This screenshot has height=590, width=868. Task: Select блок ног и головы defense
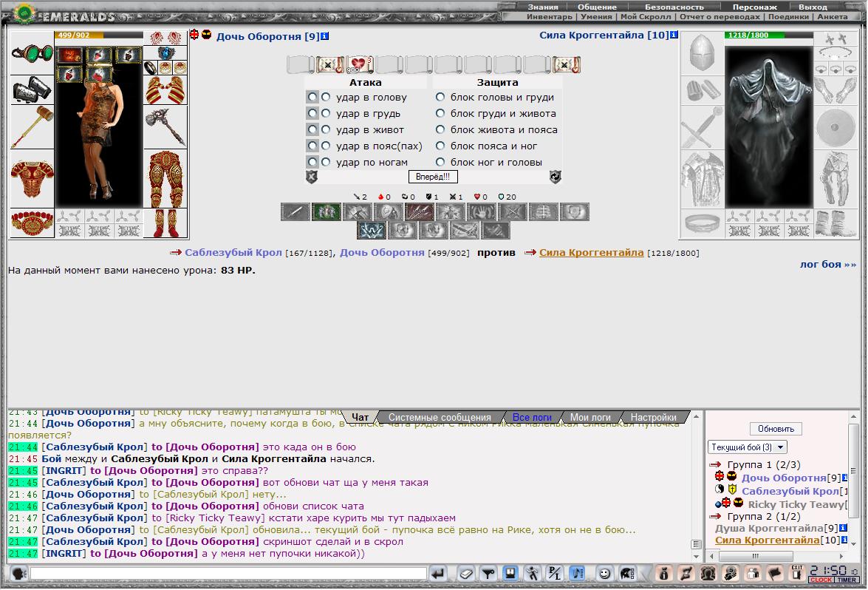click(x=440, y=162)
